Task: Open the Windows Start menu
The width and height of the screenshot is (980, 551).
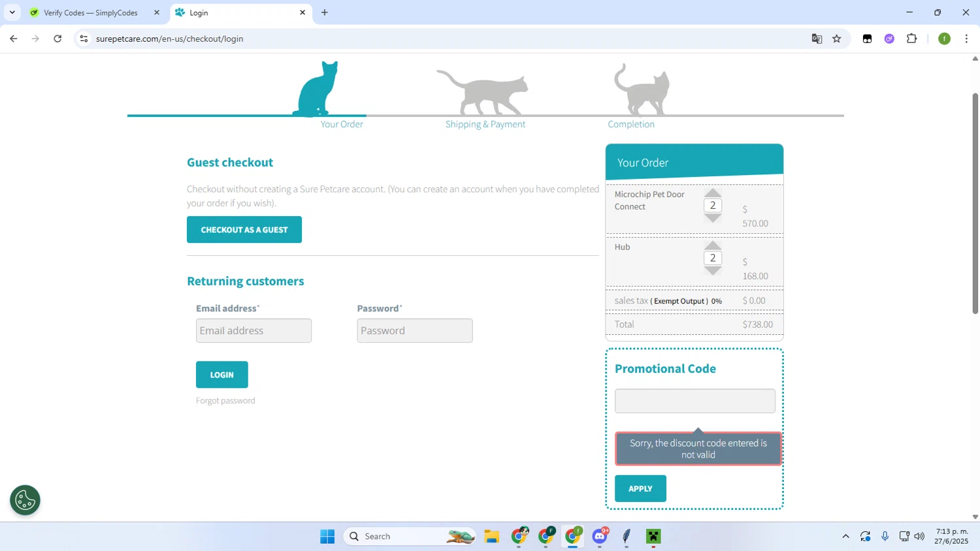Action: pyautogui.click(x=327, y=537)
